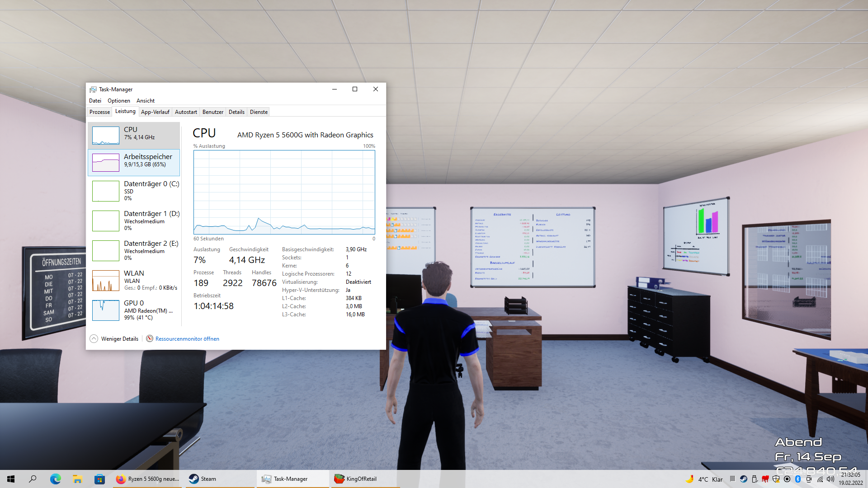The height and width of the screenshot is (488, 868).
Task: Select Datenträger 1 (D:) entry
Action: coord(134,221)
